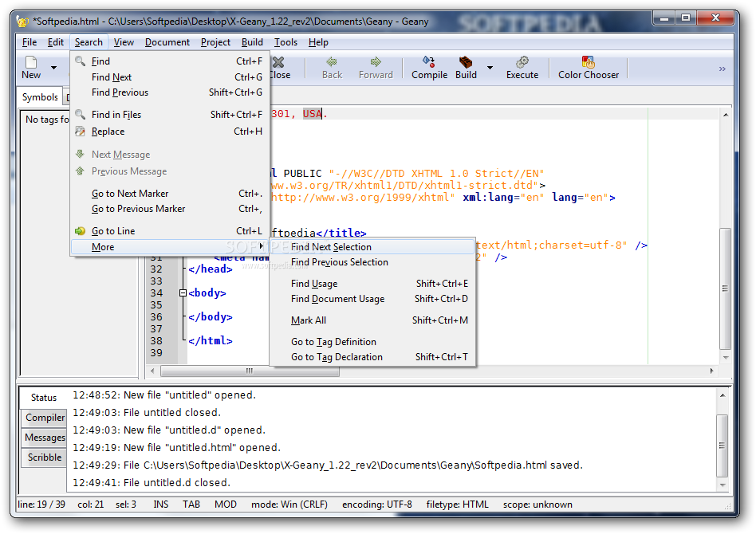Click log entry 'File untitled closed.'
Viewport: 756px width, 534px height.
147,413
